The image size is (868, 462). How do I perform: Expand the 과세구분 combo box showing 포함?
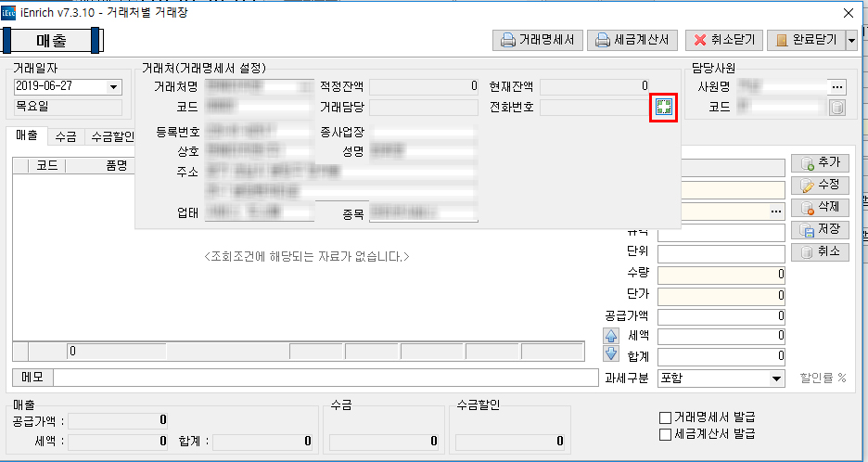tap(777, 379)
